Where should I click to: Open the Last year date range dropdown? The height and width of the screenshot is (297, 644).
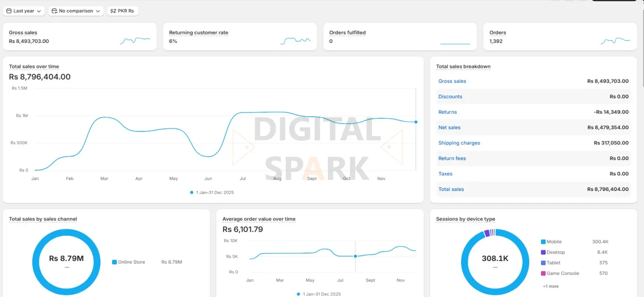point(24,10)
